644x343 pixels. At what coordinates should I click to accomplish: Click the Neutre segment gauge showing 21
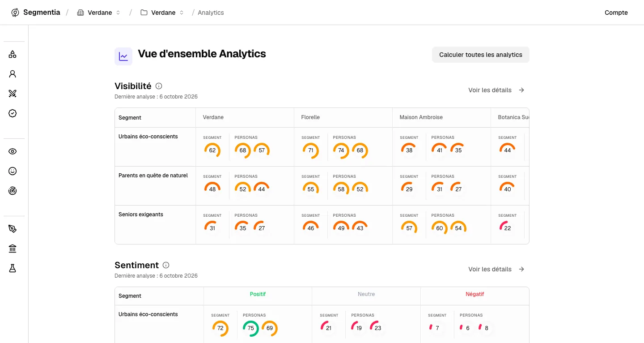point(329,328)
